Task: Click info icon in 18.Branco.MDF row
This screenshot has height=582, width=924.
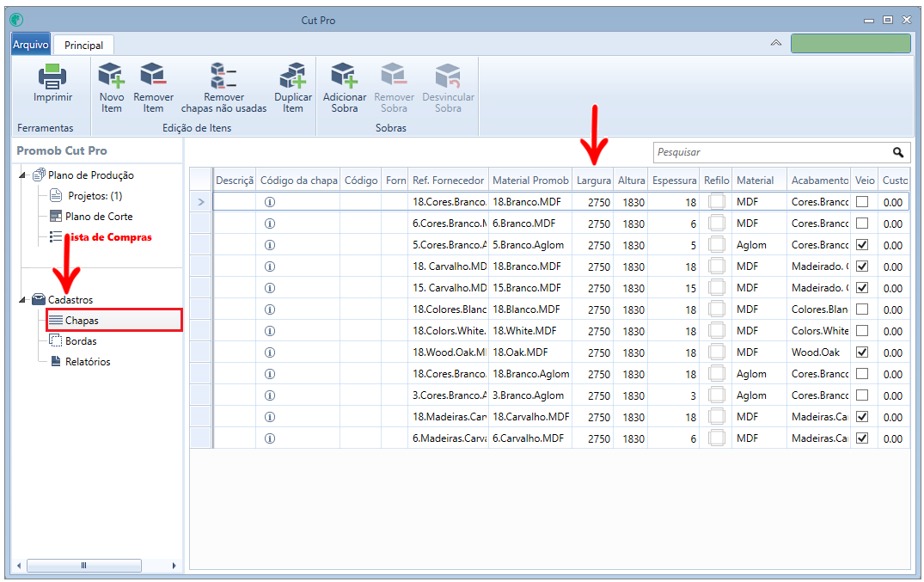Action: click(x=270, y=202)
